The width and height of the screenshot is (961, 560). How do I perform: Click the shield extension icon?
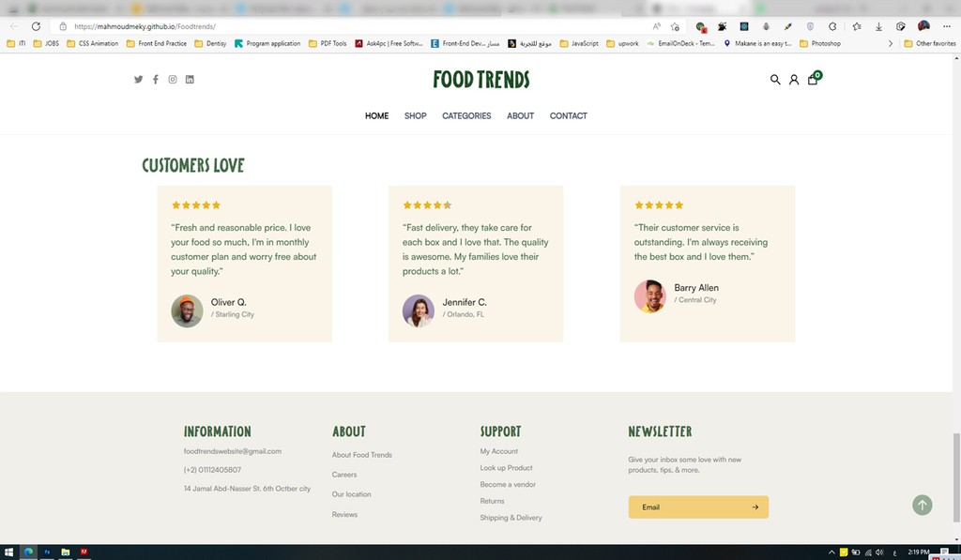pos(810,26)
